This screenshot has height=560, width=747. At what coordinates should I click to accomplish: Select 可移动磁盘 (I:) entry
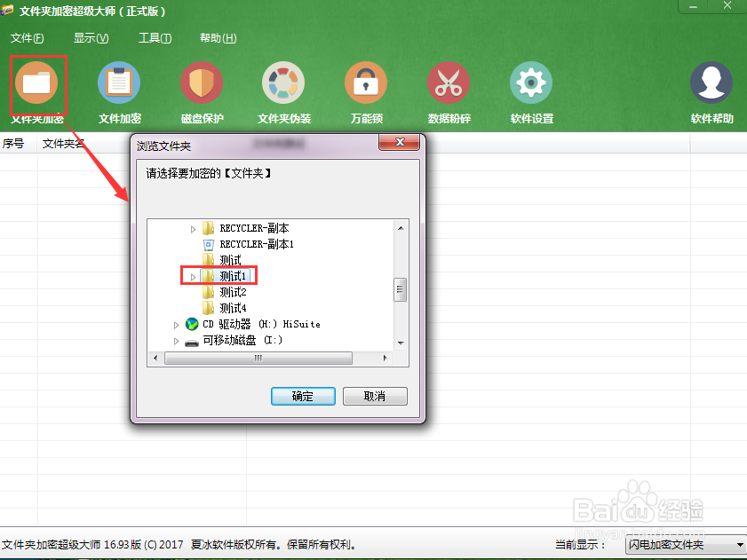click(242, 340)
